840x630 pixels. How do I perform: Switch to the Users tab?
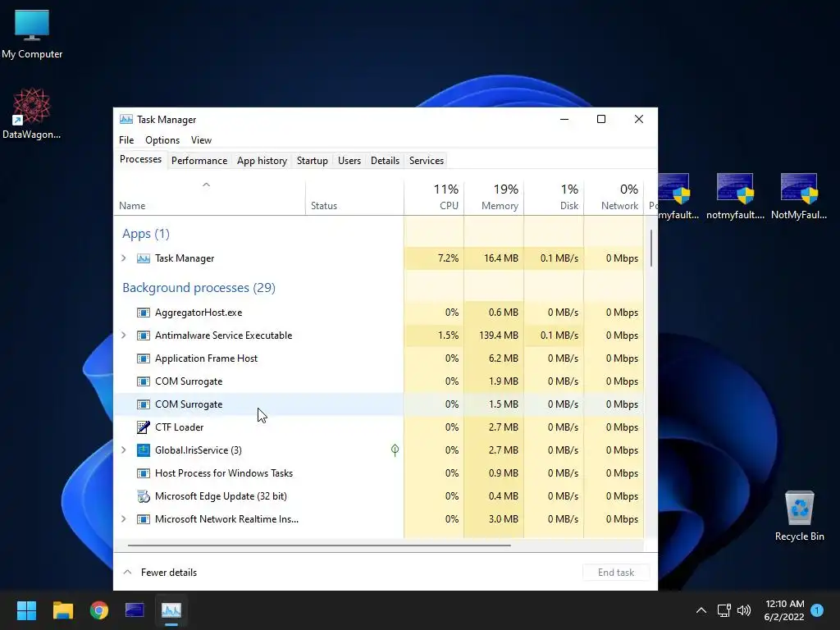click(349, 161)
